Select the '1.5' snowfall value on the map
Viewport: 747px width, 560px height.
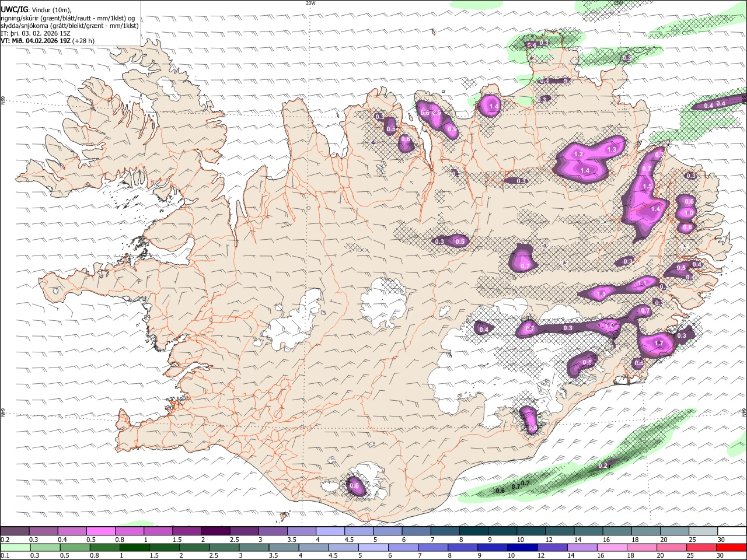[647, 187]
